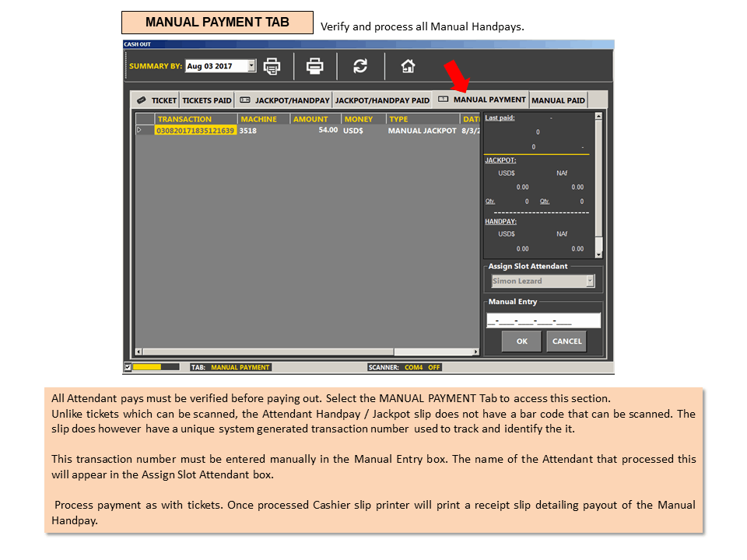Screen dimensions: 747x560
Task: Select the MANUAL PAYMENT tab
Action: coord(482,100)
